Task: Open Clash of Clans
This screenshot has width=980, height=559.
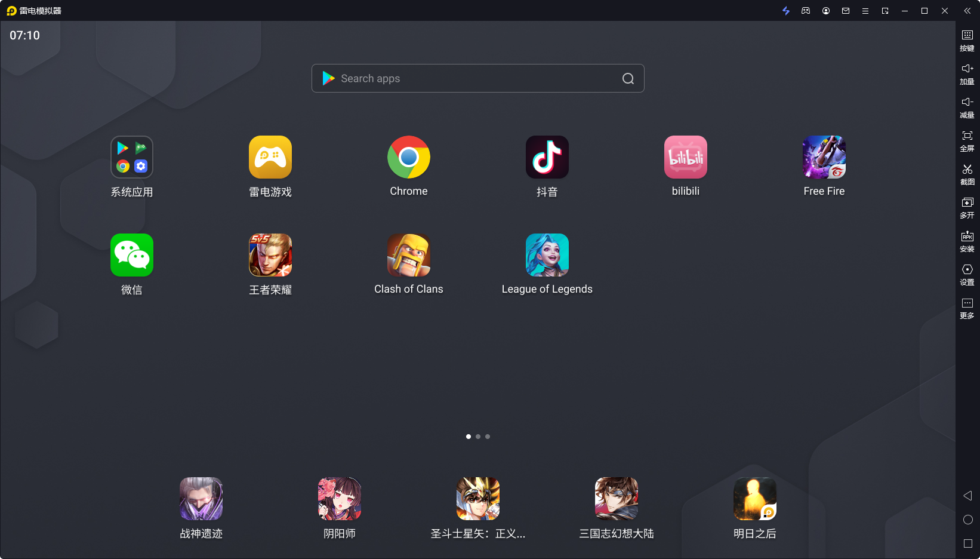Action: pyautogui.click(x=409, y=255)
